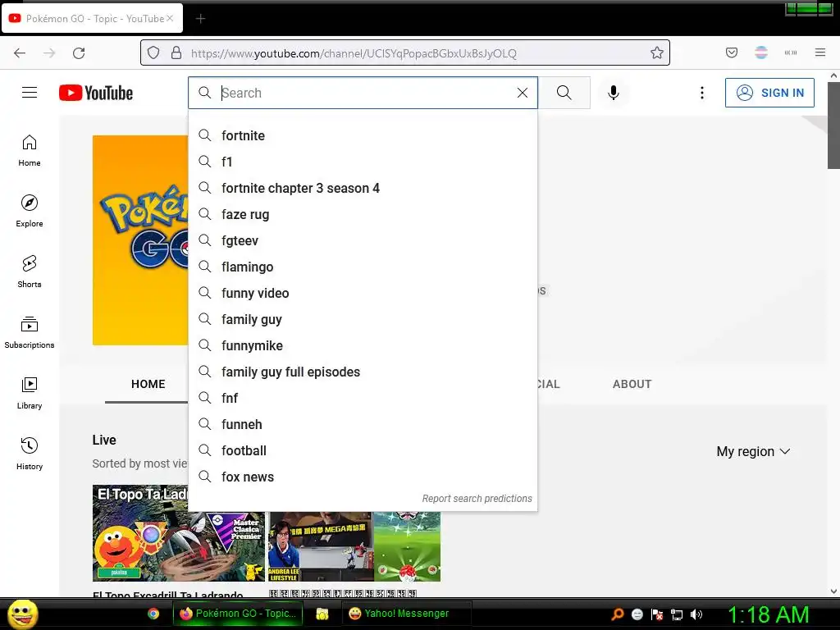
Task: Click the YouTube logo
Action: 96,93
